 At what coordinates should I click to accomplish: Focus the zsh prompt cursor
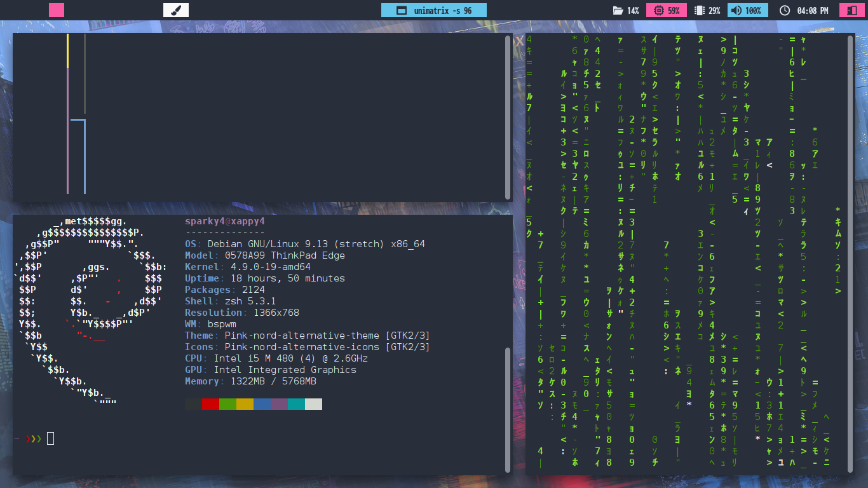tap(51, 438)
